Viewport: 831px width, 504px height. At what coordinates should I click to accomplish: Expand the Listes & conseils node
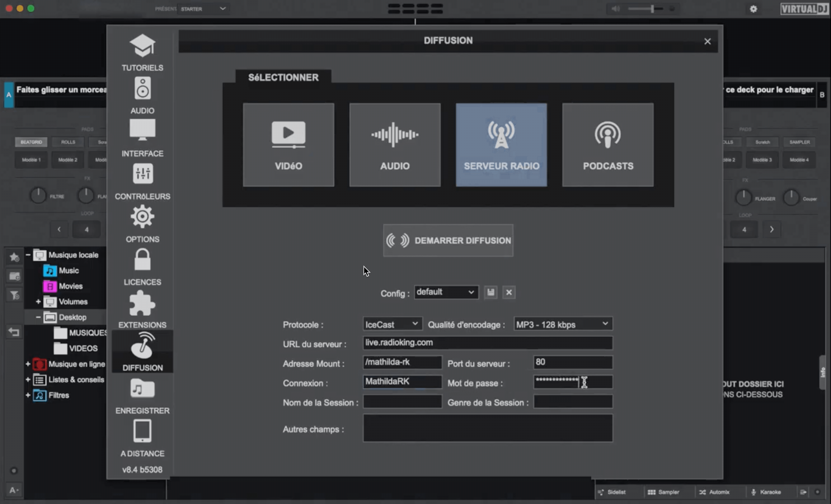28,380
